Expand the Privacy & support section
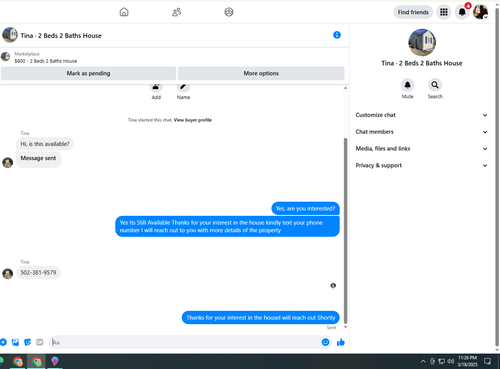This screenshot has width=500, height=369. [422, 166]
